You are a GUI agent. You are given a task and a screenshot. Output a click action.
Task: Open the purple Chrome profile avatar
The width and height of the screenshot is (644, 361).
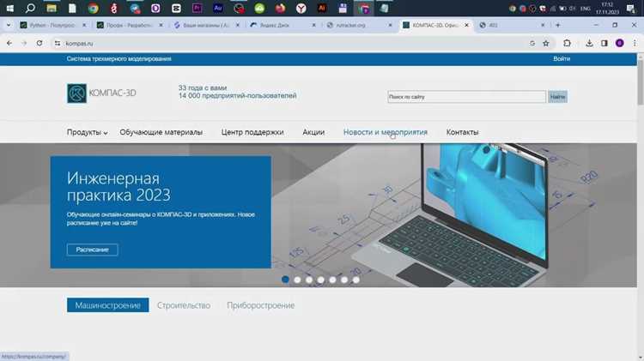coord(619,43)
